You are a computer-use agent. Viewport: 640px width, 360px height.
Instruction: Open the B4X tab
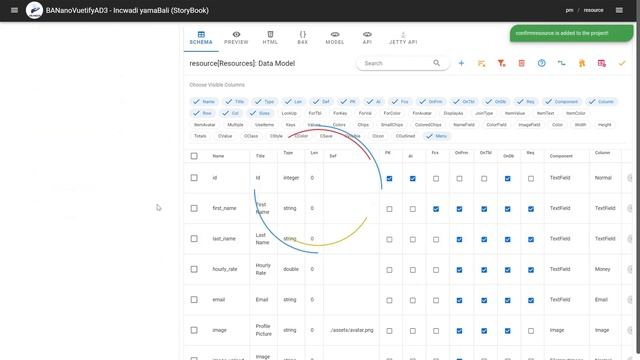[302, 38]
